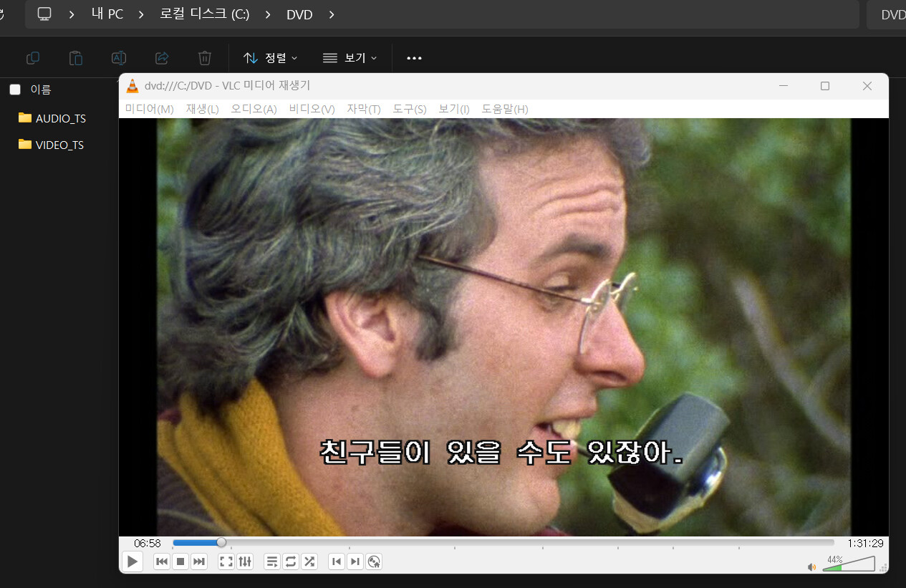Viewport: 906px width, 588px height.
Task: Toggle the VLC playlist view
Action: [272, 562]
